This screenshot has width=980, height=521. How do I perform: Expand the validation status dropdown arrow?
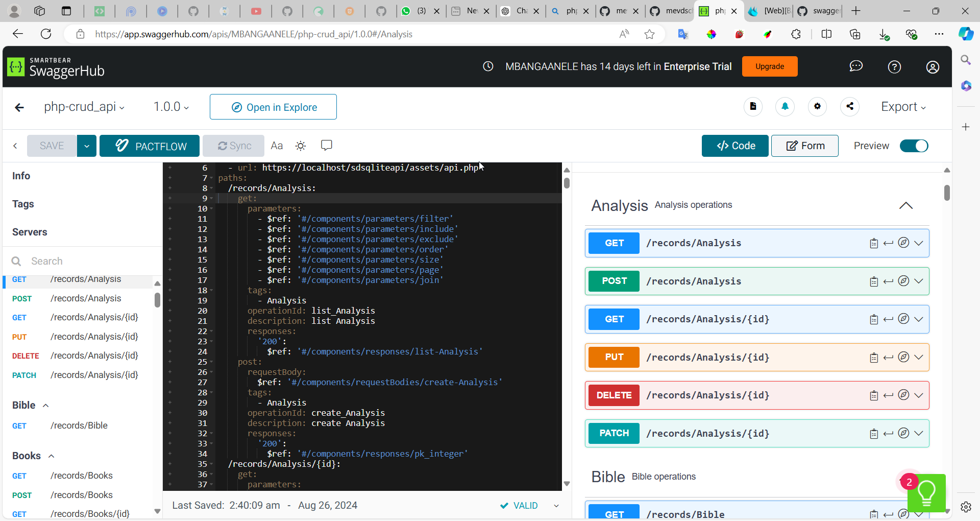[556, 506]
